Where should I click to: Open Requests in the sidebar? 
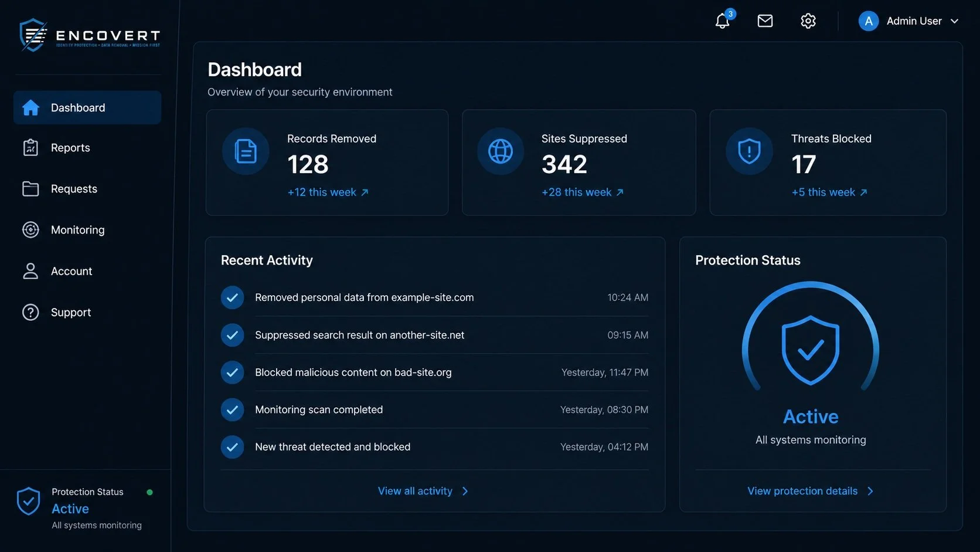click(87, 189)
